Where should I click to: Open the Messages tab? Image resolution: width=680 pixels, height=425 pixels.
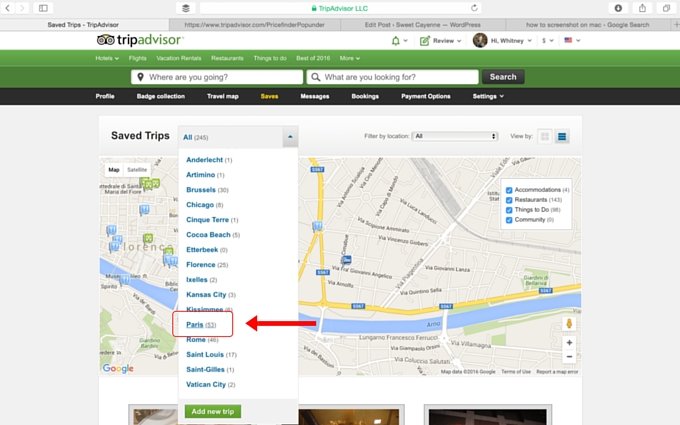[x=315, y=96]
